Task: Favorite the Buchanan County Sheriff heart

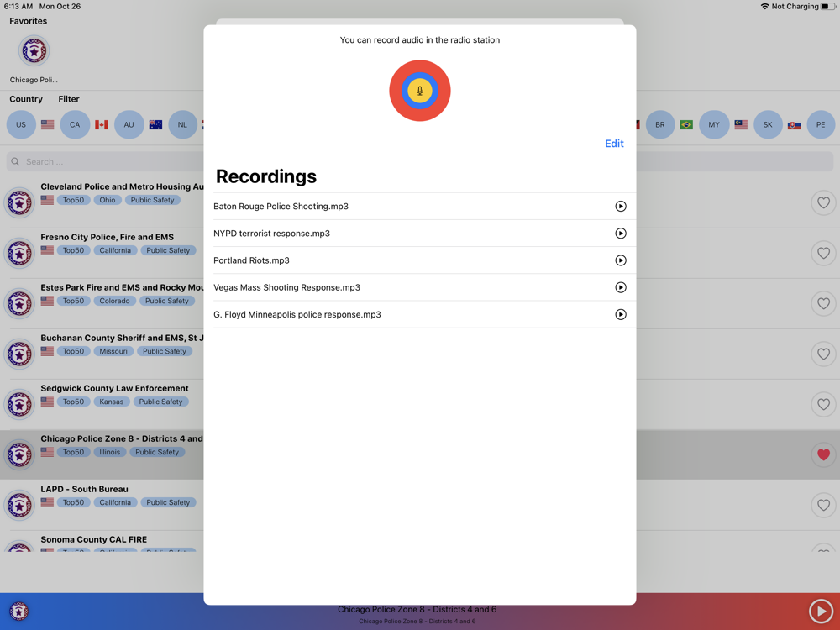Action: point(823,354)
